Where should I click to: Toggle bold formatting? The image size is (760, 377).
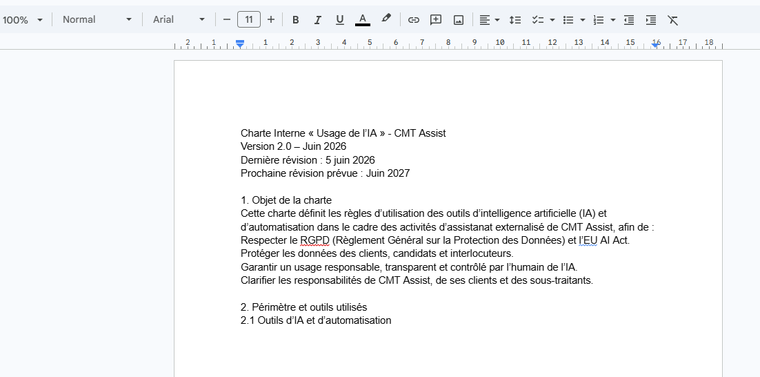295,20
